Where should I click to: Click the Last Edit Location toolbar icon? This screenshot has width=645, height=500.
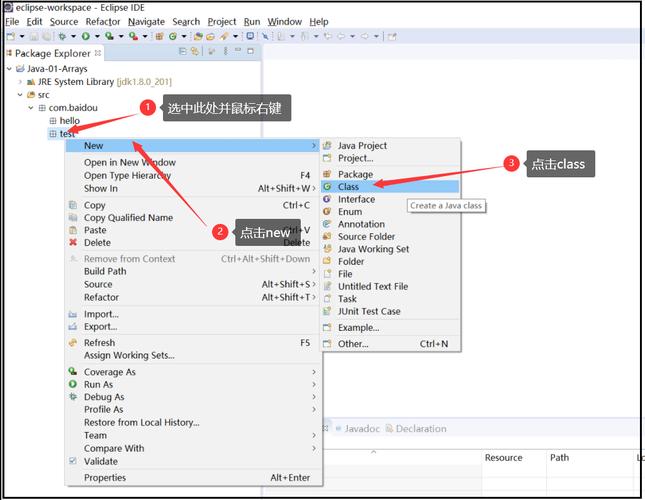tap(328, 37)
